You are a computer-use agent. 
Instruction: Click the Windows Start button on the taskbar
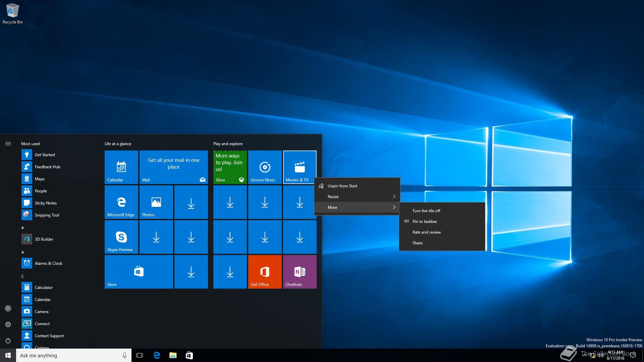8,355
